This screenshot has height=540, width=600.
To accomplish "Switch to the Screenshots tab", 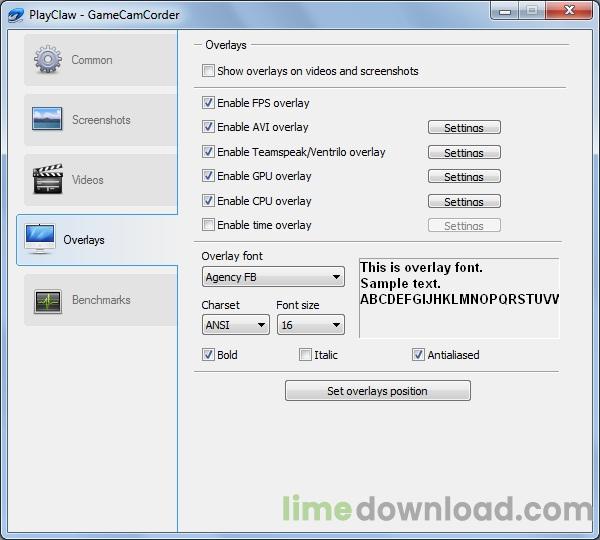I will [101, 120].
